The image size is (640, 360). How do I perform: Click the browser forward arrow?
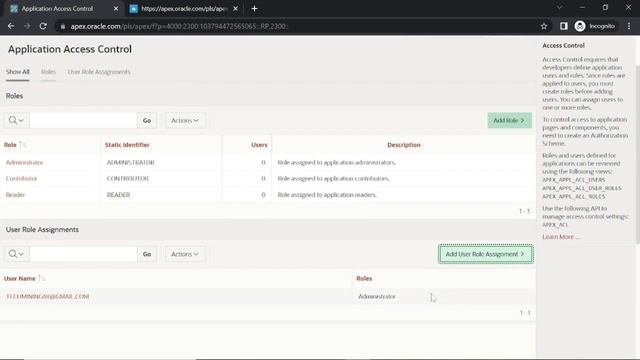(x=27, y=26)
